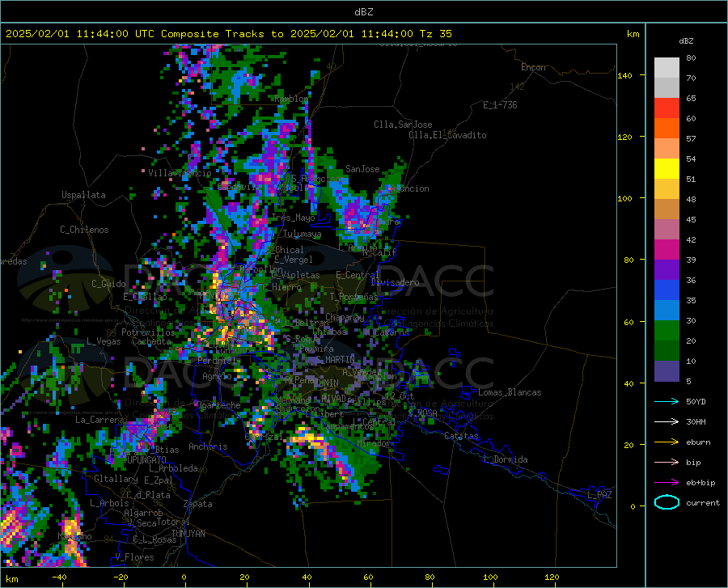Click the Uspallata place label
This screenshot has width=728, height=588.
point(83,195)
